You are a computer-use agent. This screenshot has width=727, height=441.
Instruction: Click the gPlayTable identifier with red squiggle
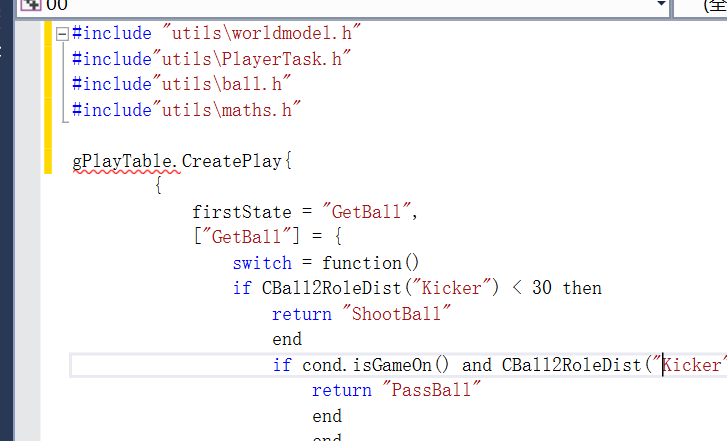[121, 161]
